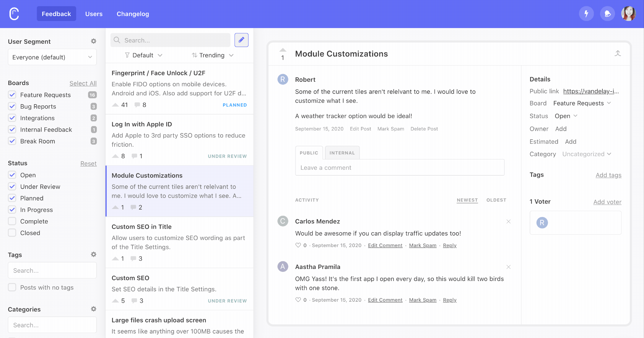Click the merge post icon

618,53
